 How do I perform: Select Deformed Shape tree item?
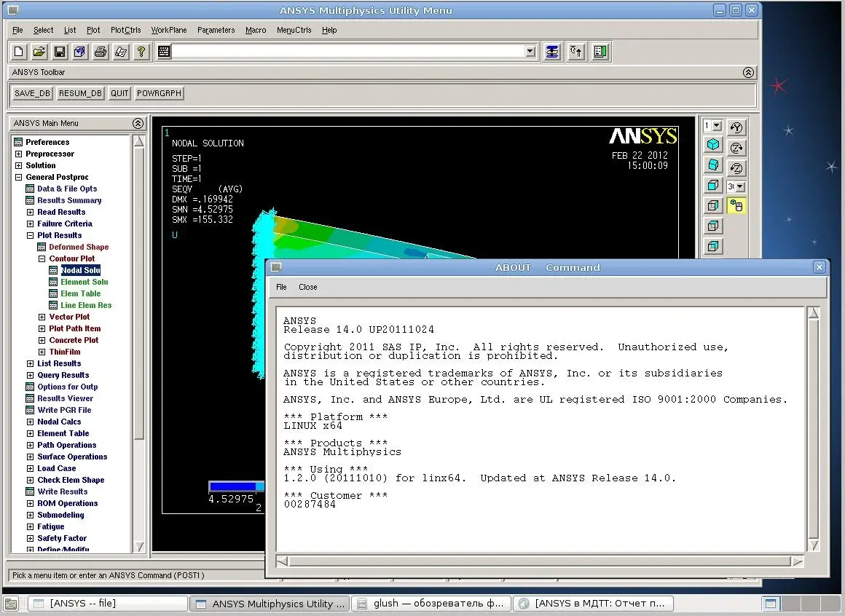pos(79,247)
